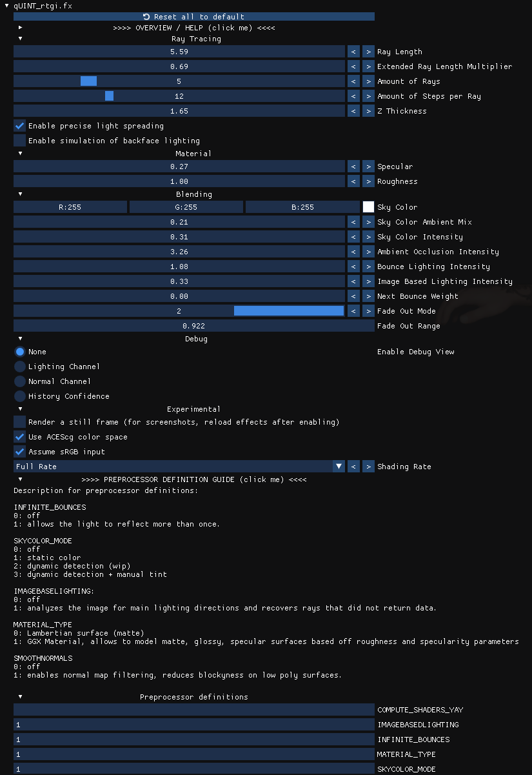Image resolution: width=532 pixels, height=775 pixels.
Task: Collapse the qUINT_rtgi.fx effect header
Action: click(7, 5)
